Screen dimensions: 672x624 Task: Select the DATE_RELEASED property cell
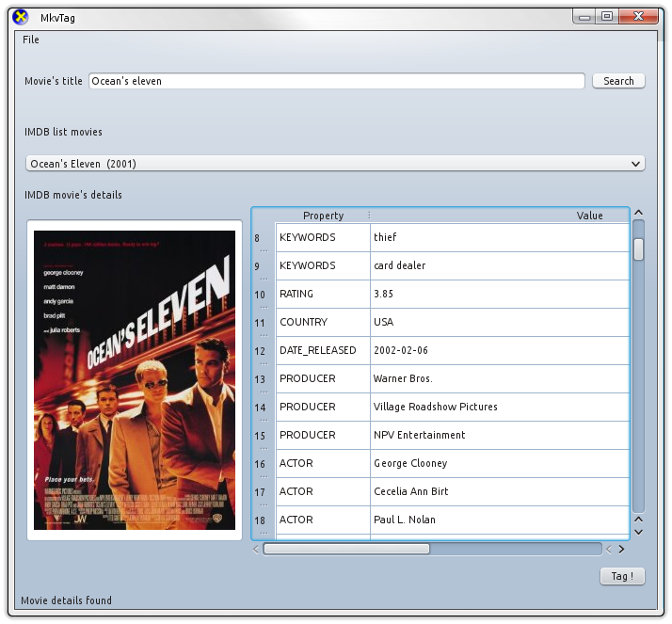tap(323, 350)
